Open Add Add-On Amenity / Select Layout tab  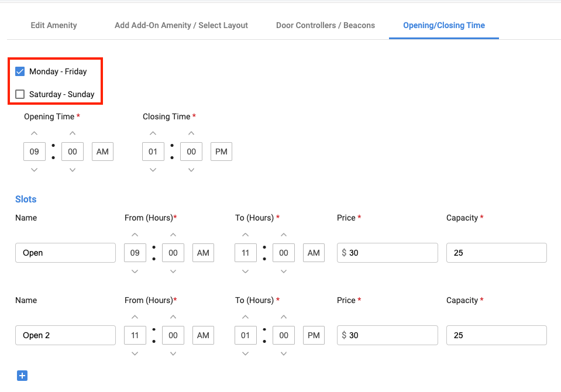click(181, 25)
